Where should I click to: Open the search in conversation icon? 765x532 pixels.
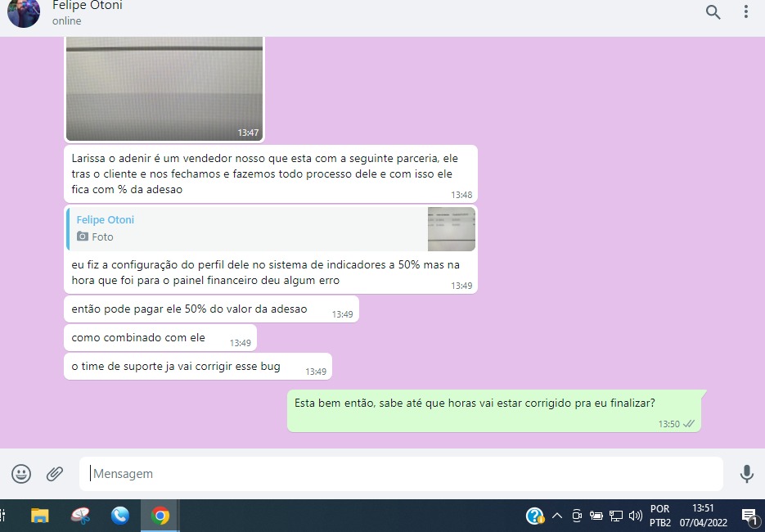coord(713,11)
